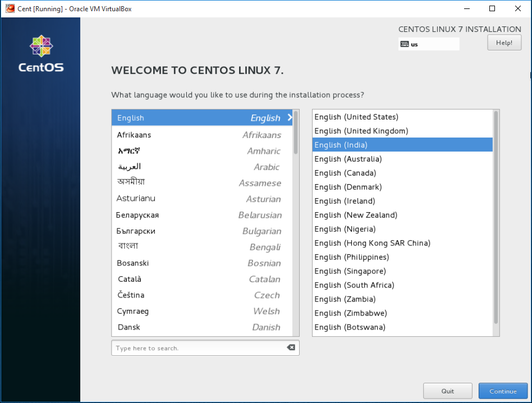The width and height of the screenshot is (532, 403).
Task: Select Afrikaans language
Action: (x=202, y=135)
